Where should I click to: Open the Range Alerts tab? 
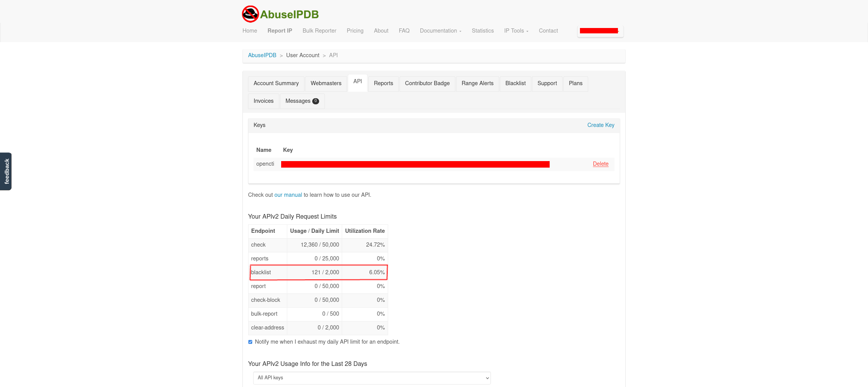[x=478, y=84]
